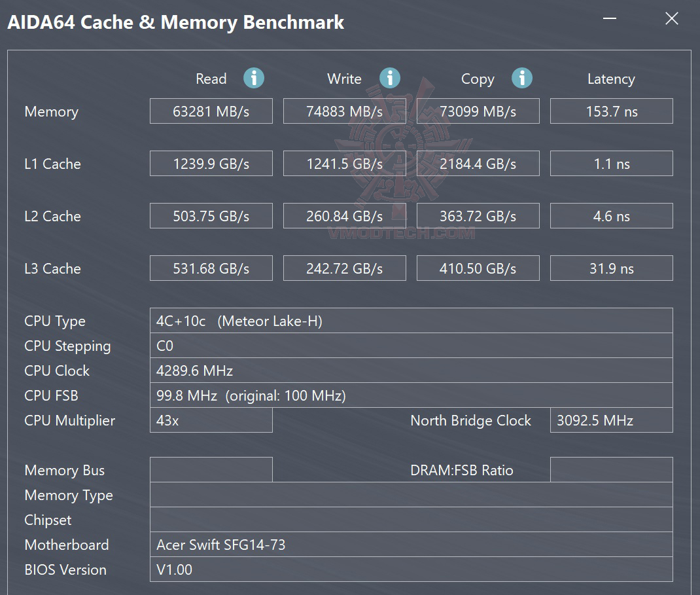Select the CPU Multiplier field showing 43x
The image size is (700, 595).
tap(211, 420)
